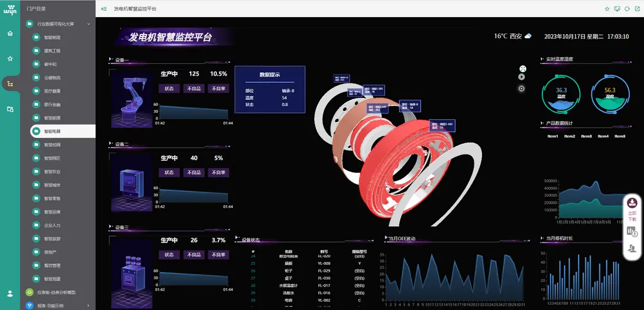Open 智慧校园 in the tree
The image size is (644, 310).
tap(52, 144)
